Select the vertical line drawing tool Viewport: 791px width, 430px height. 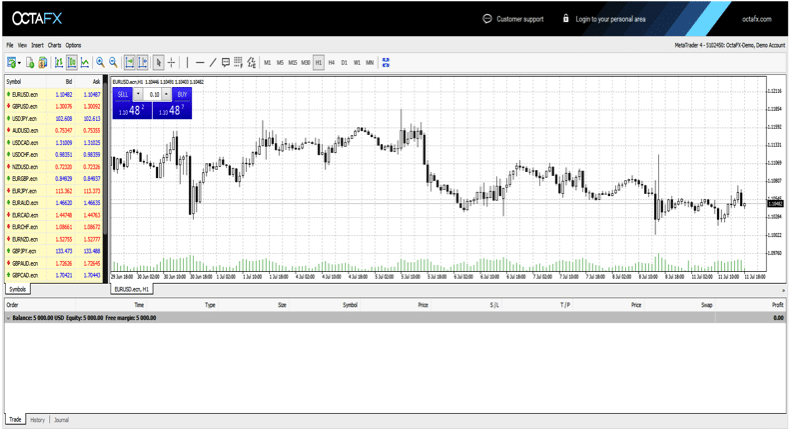coord(187,63)
